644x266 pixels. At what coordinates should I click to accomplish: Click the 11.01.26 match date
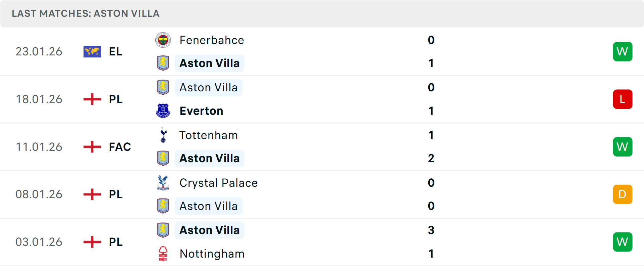[39, 147]
